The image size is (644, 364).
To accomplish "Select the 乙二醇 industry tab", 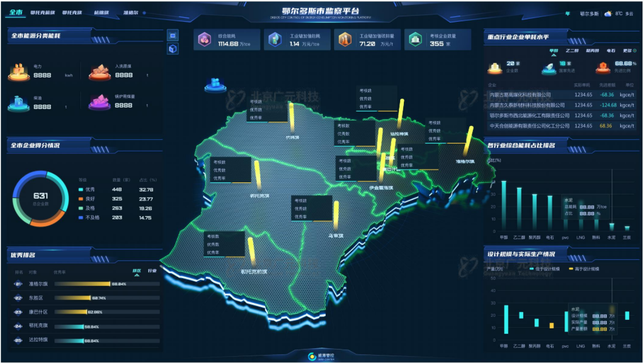I will coord(572,51).
